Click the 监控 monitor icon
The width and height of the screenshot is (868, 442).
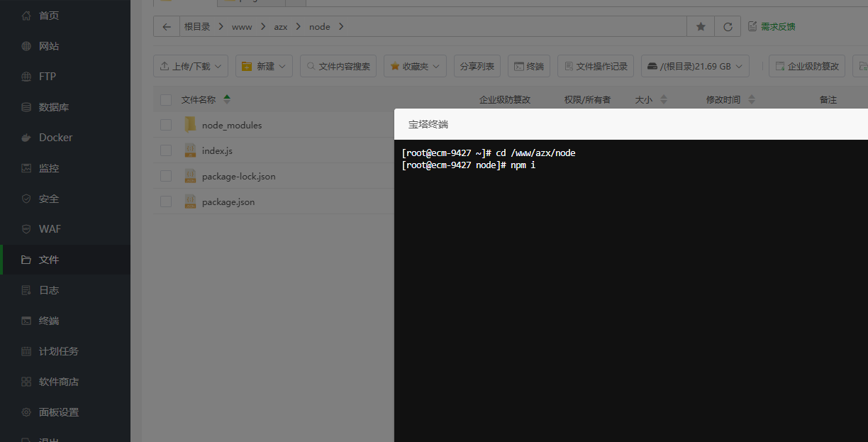[x=26, y=168]
